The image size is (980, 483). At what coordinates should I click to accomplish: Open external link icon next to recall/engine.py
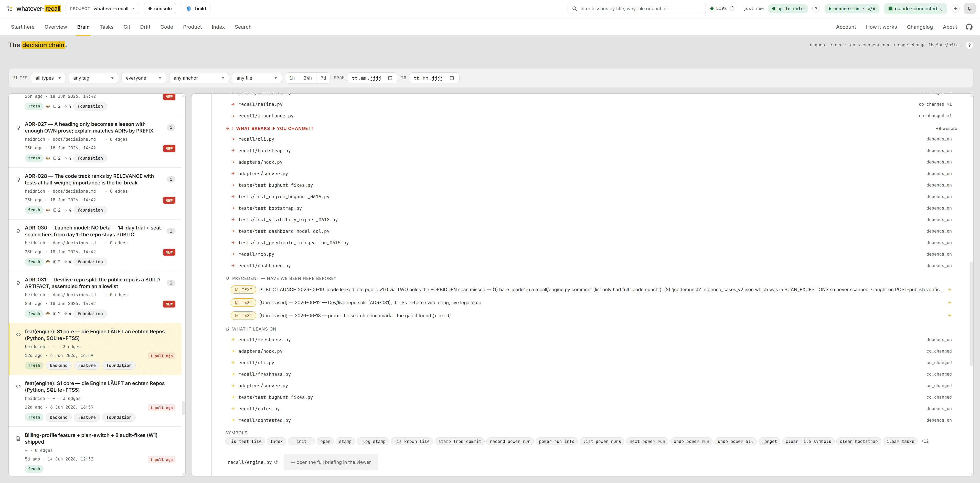[x=276, y=462]
